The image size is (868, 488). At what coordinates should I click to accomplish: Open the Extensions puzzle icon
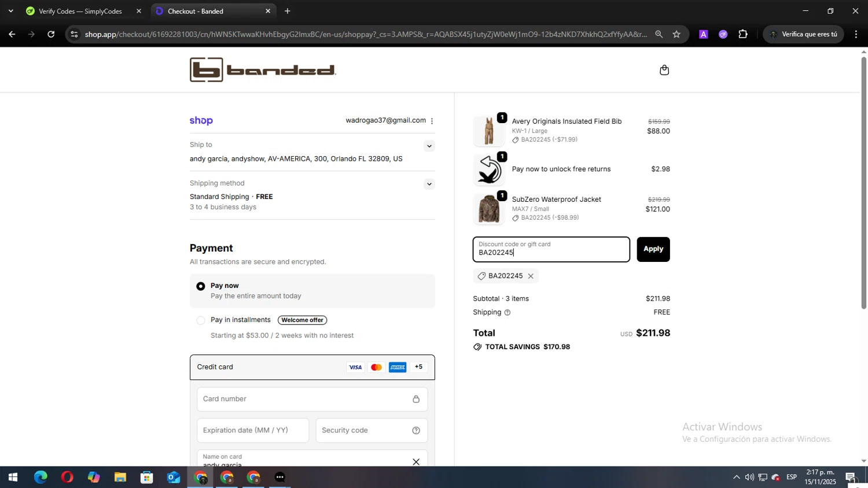[x=743, y=34]
